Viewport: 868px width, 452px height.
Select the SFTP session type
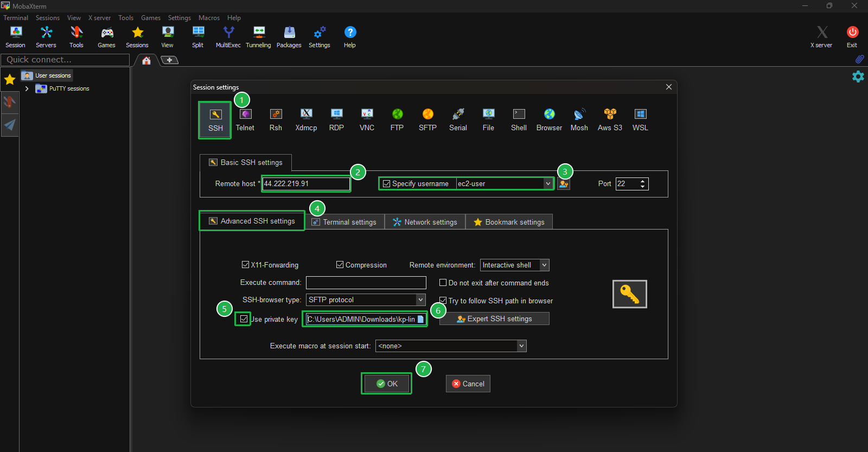click(427, 120)
